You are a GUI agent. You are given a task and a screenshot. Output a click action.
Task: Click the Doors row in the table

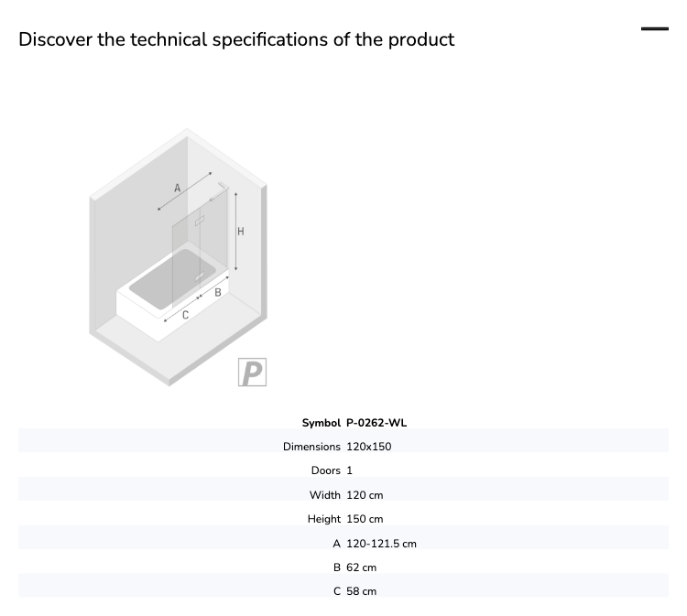[343, 470]
